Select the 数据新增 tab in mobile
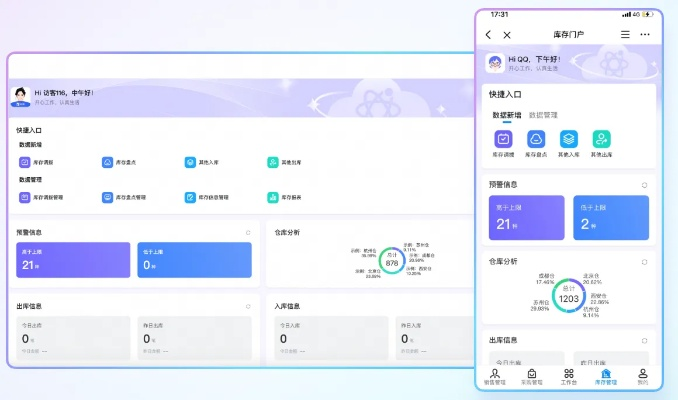This screenshot has width=678, height=400. [x=506, y=115]
